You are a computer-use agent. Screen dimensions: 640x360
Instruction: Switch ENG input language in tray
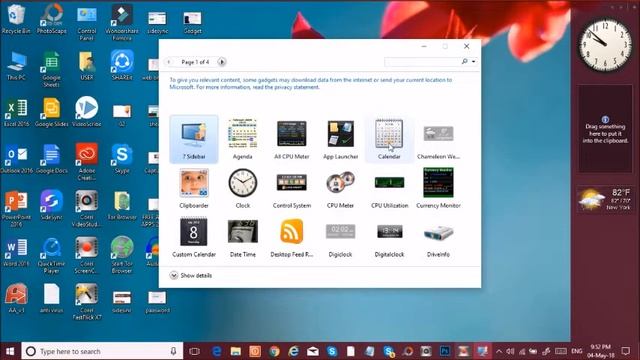click(576, 351)
